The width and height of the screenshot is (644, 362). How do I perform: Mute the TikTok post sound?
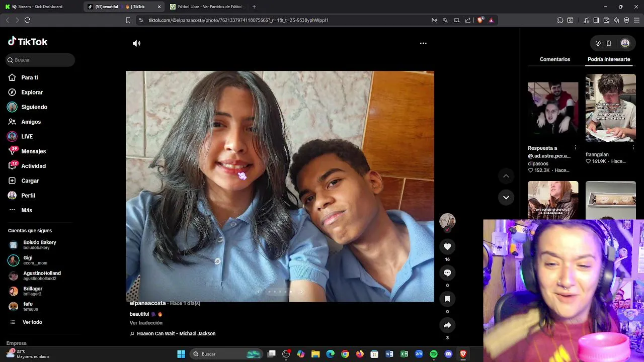pos(136,43)
